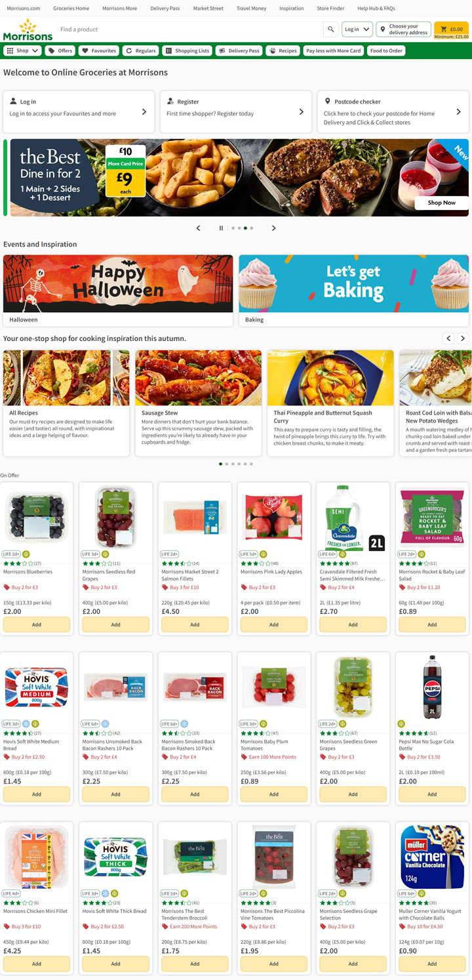Go to next banner slide arrow
The height and width of the screenshot is (980, 472).
pos(273,228)
